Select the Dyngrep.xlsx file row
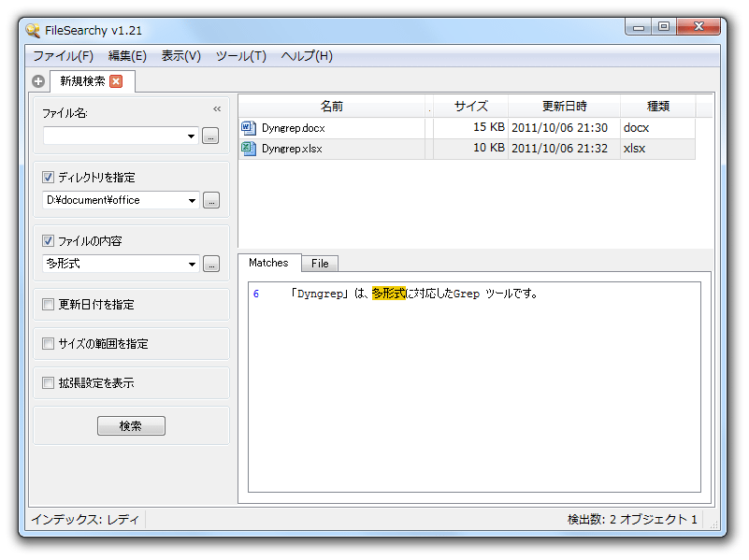 point(467,149)
